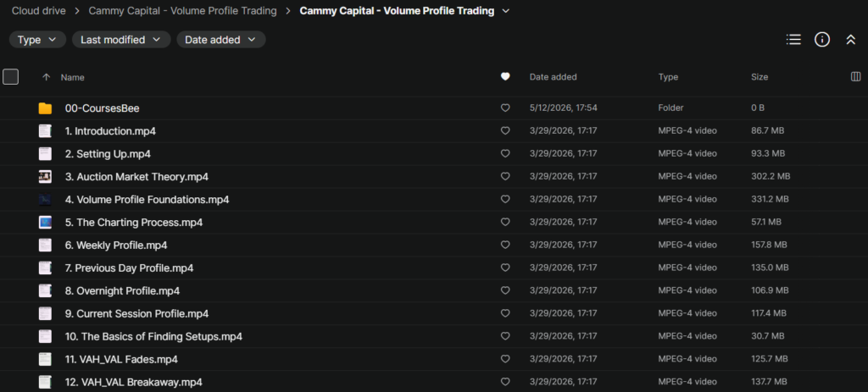Collapse header with double chevron icon

click(x=851, y=40)
